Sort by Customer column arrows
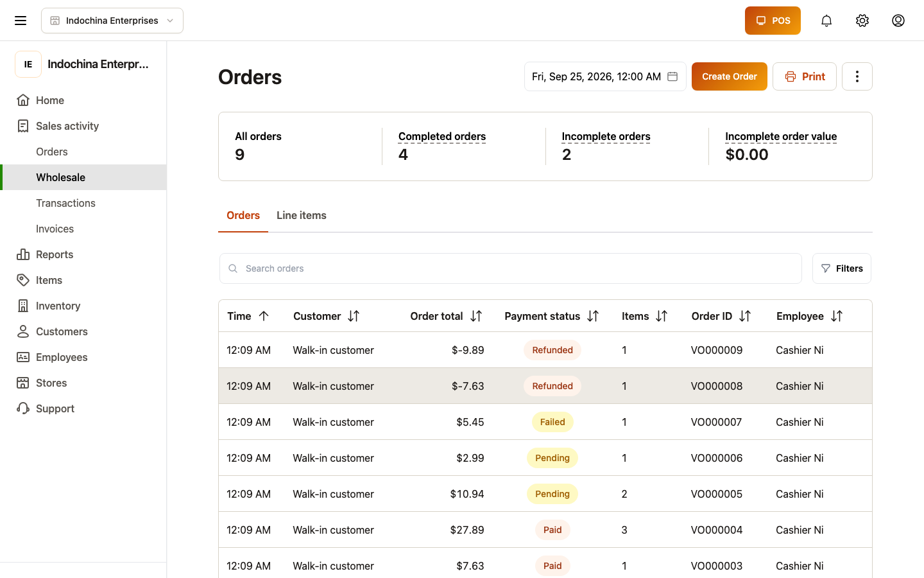The width and height of the screenshot is (924, 578). (x=354, y=316)
